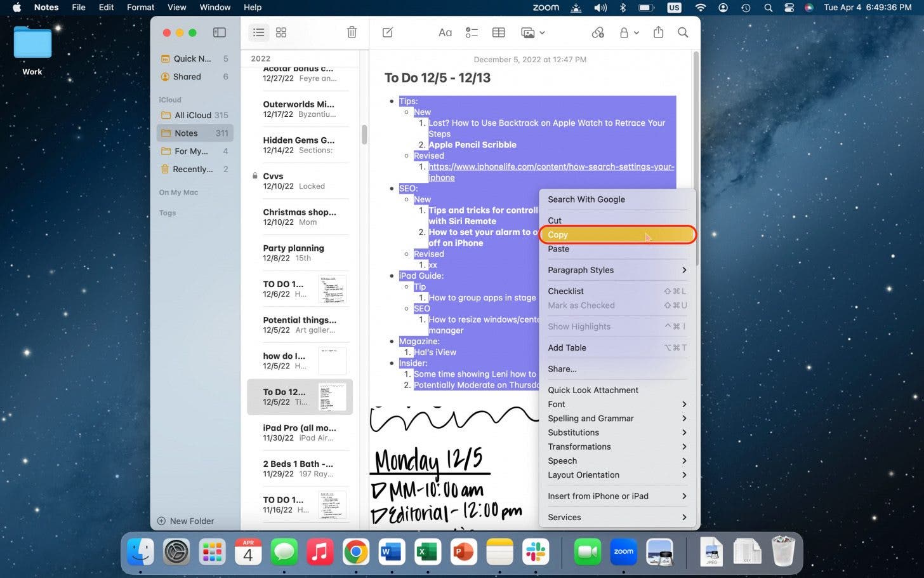This screenshot has height=578, width=924.
Task: Switch to gallery view
Action: (281, 32)
